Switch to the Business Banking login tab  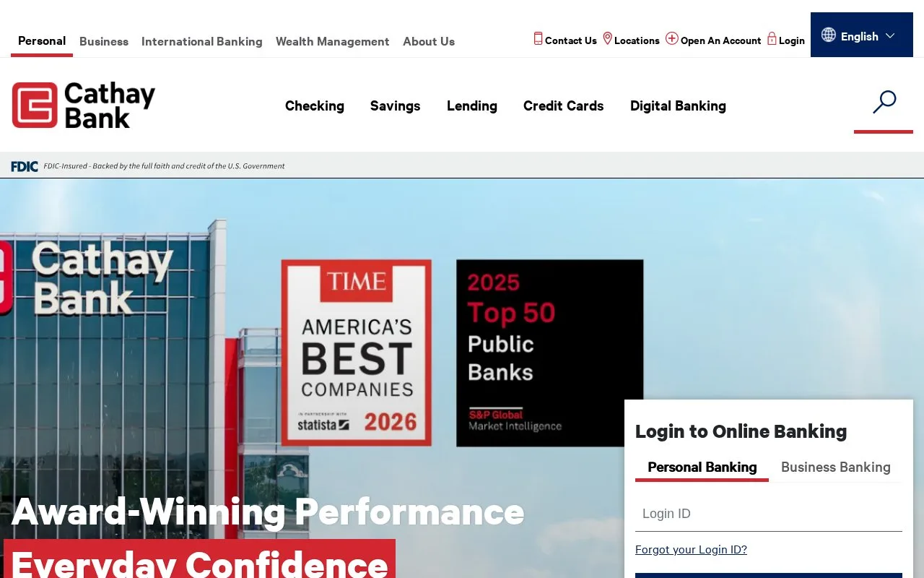(836, 467)
